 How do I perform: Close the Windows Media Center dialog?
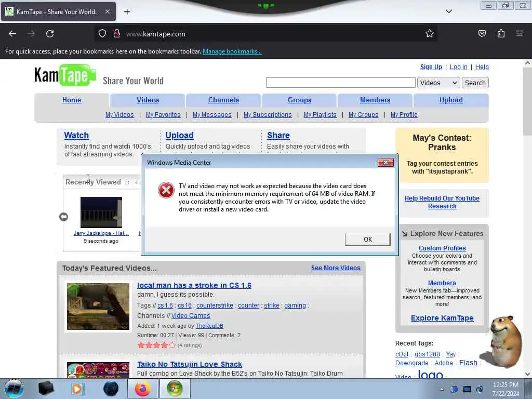coord(386,162)
